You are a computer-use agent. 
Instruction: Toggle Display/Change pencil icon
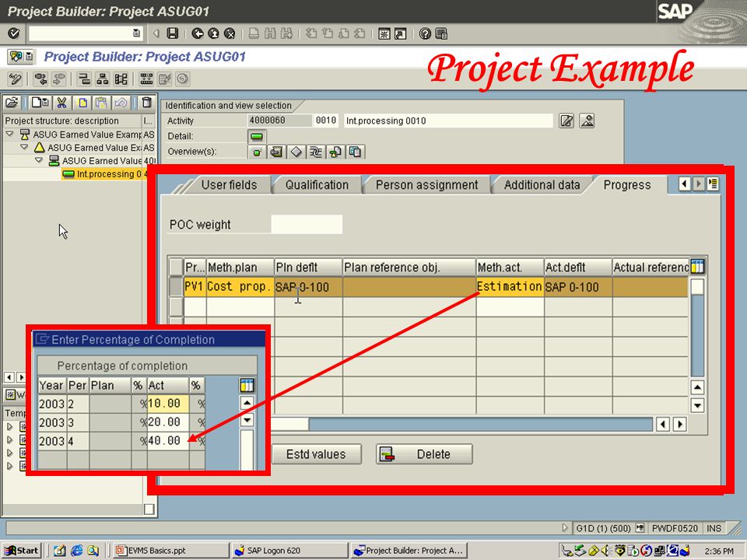(16, 79)
